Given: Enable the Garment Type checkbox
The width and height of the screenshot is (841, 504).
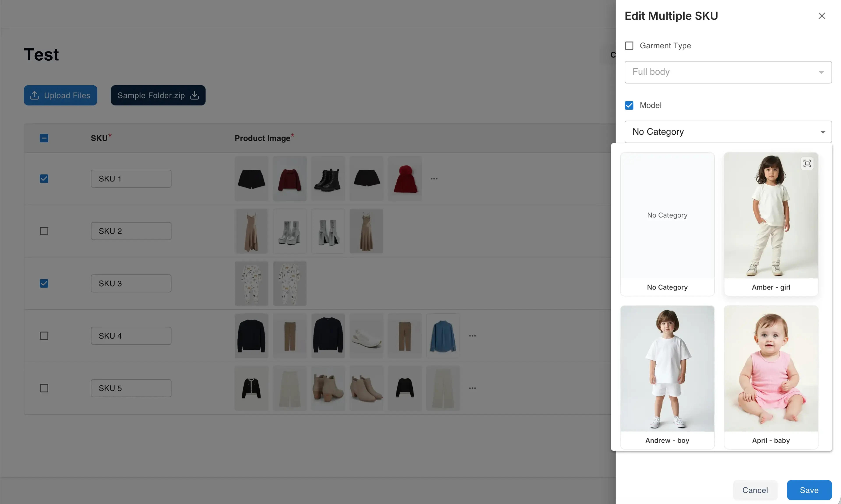Looking at the screenshot, I should tap(629, 46).
